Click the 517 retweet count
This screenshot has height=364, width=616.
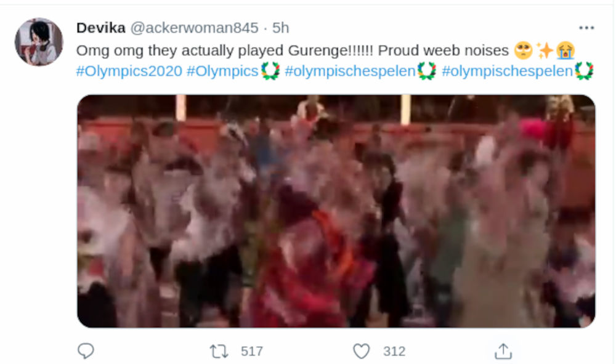tap(252, 351)
